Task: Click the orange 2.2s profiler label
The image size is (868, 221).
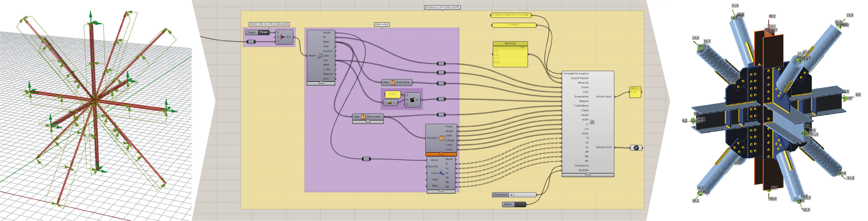Action: tap(441, 154)
